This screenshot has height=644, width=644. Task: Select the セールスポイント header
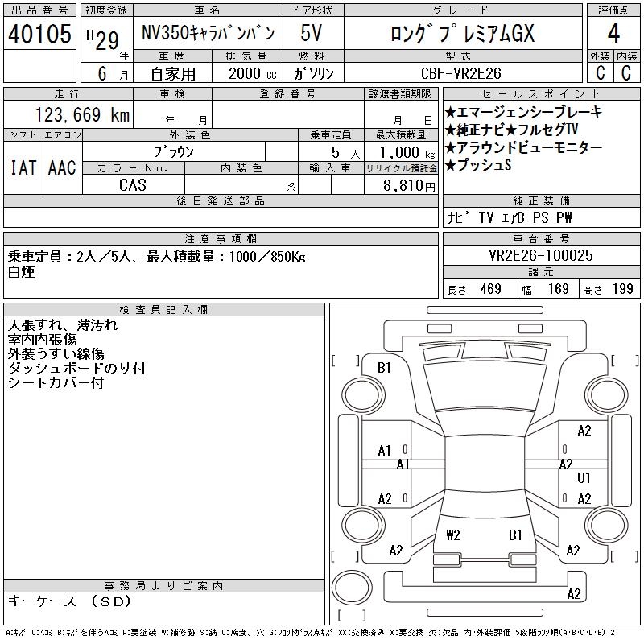point(541,94)
